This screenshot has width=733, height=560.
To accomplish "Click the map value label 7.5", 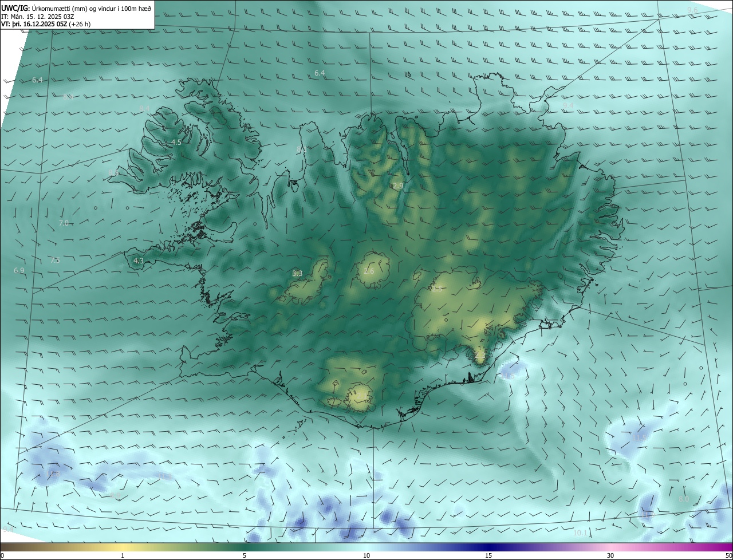I will (x=55, y=260).
